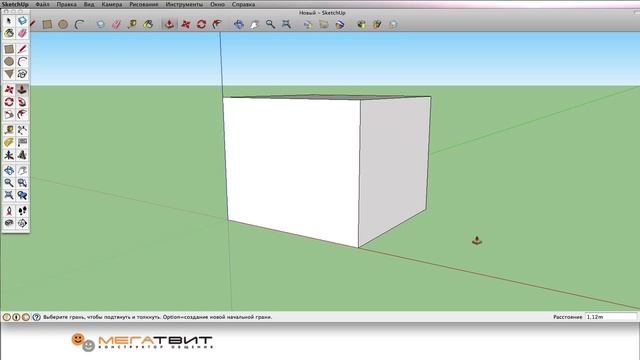The height and width of the screenshot is (360, 640).
Task: Select Tape Measure in the left palette
Action: pos(9,130)
